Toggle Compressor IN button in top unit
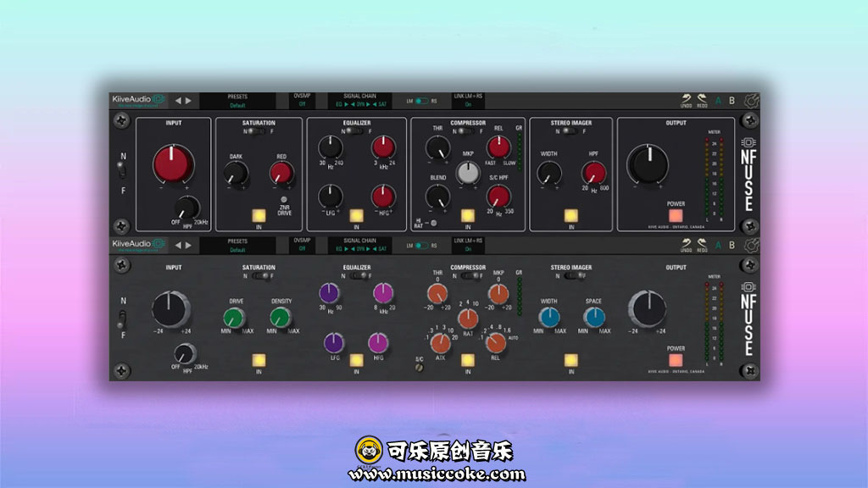The width and height of the screenshot is (868, 488). point(468,215)
